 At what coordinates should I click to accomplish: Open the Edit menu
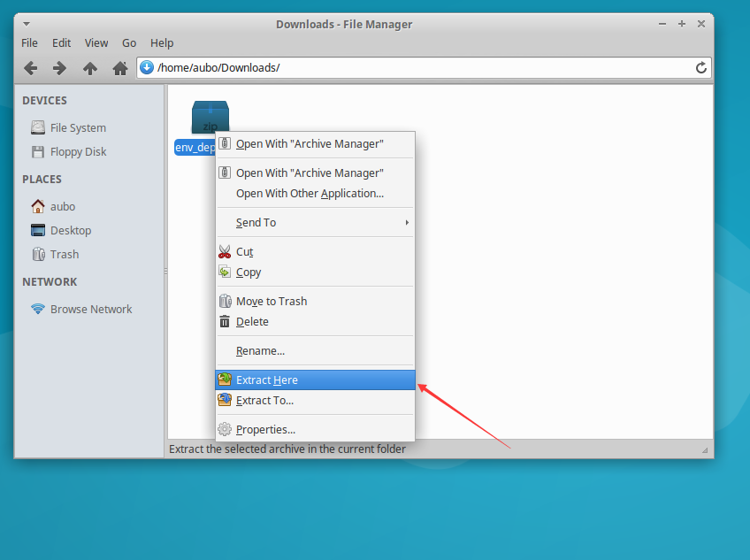pos(61,43)
